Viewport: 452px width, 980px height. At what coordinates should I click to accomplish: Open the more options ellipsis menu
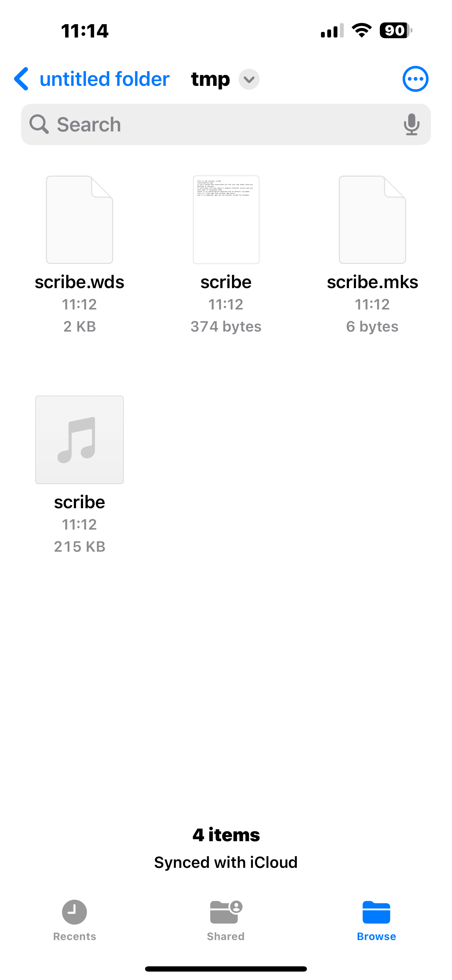pyautogui.click(x=415, y=79)
